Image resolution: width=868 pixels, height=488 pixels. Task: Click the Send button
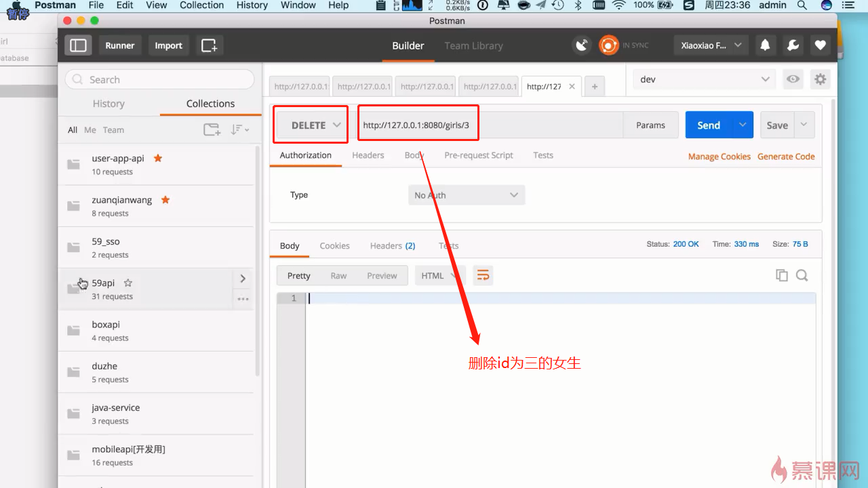click(709, 125)
